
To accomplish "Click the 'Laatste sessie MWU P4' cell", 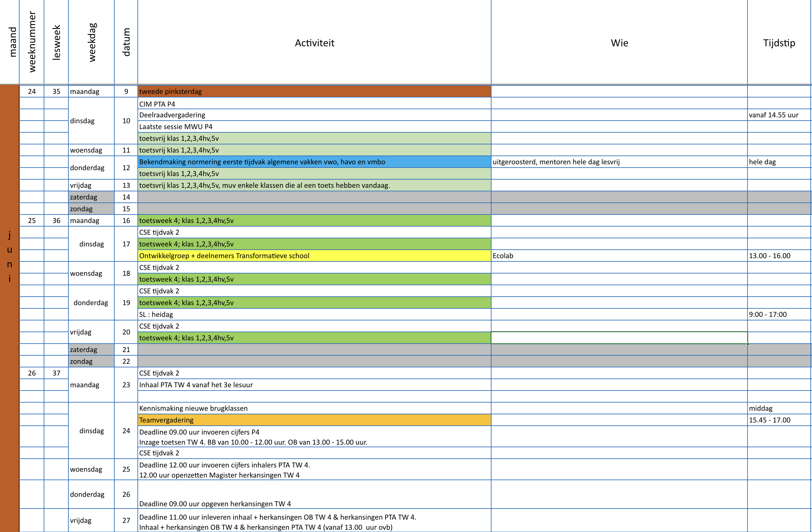I will pyautogui.click(x=314, y=127).
